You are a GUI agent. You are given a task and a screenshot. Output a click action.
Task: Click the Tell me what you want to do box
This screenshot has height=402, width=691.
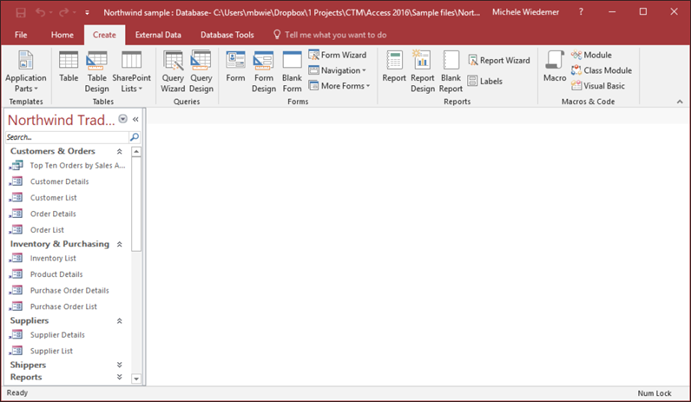pos(330,35)
